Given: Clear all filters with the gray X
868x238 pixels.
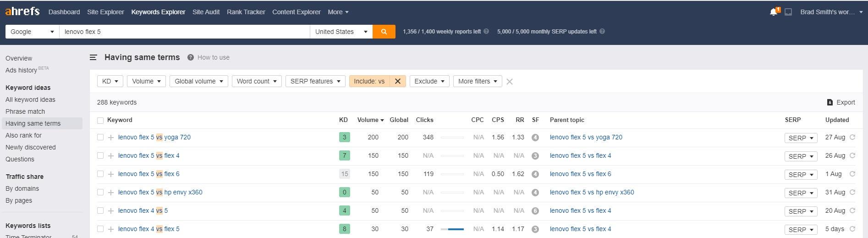Looking at the screenshot, I should (x=510, y=82).
